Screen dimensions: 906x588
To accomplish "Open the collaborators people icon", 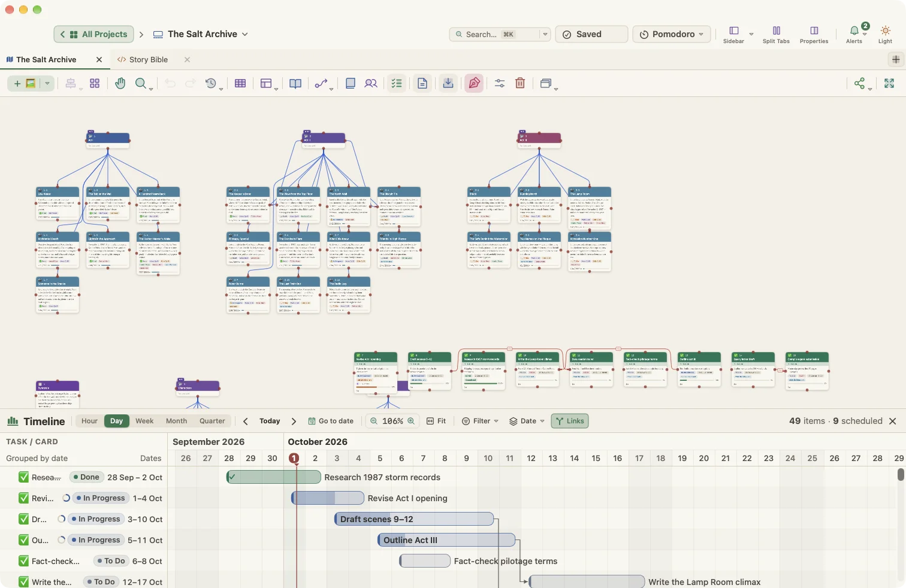I will pyautogui.click(x=371, y=83).
